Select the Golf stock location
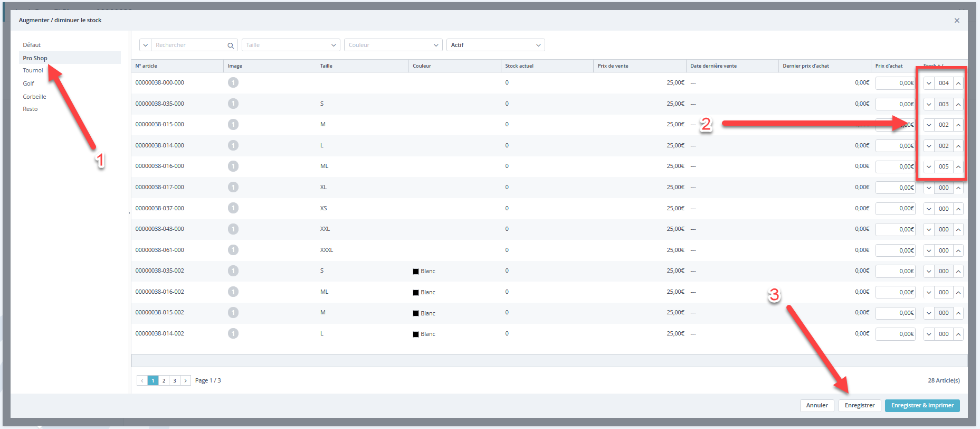The height and width of the screenshot is (429, 980). (x=28, y=83)
